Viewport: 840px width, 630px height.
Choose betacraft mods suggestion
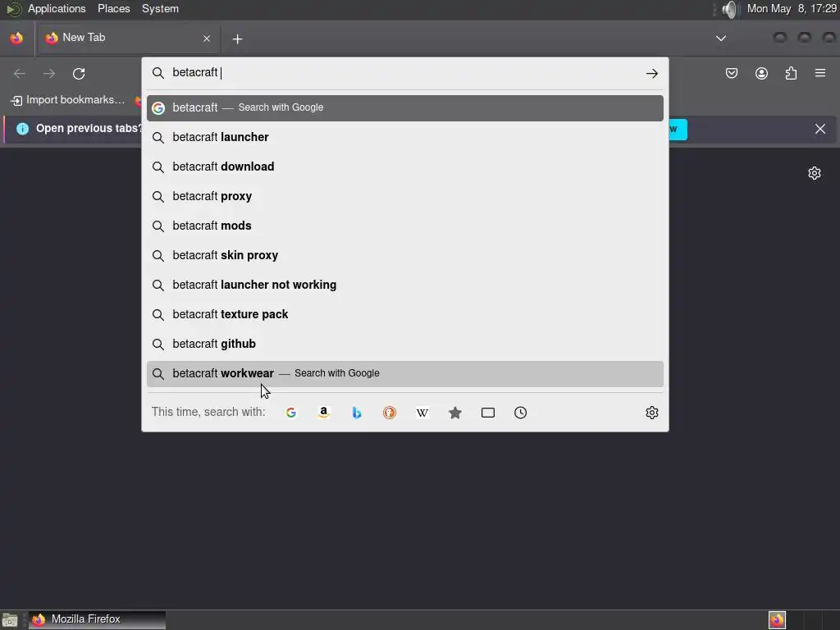click(x=405, y=226)
